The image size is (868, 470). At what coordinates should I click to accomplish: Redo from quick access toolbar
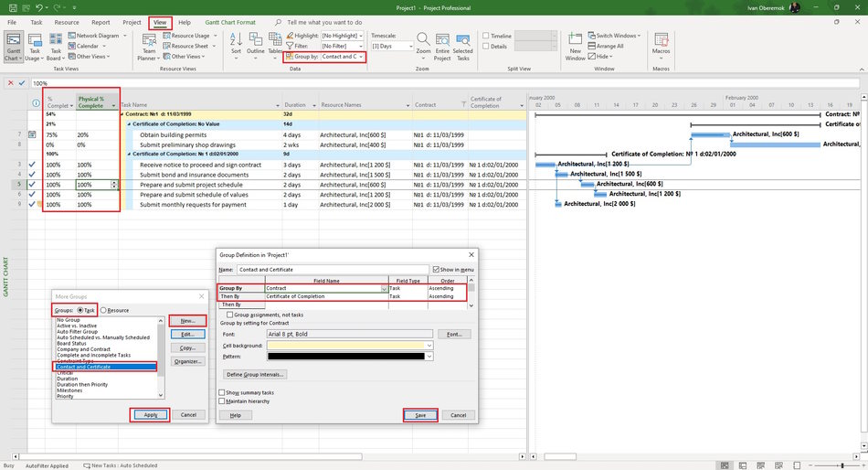(x=57, y=7)
